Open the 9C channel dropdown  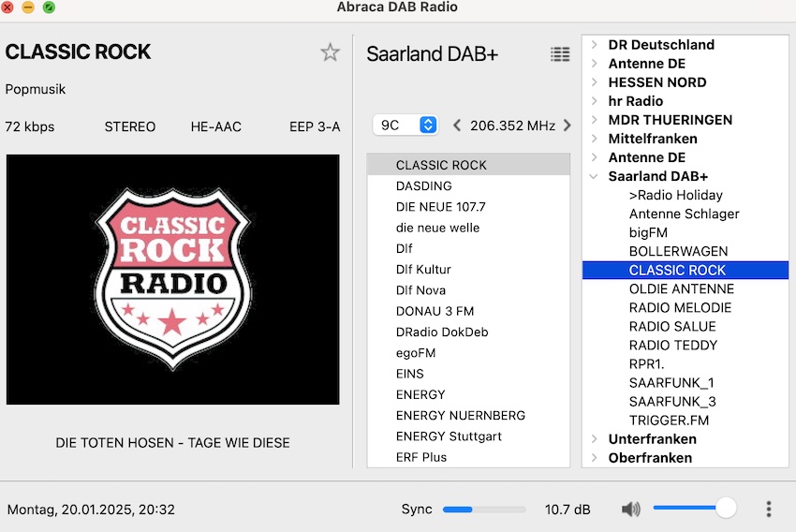coord(405,125)
